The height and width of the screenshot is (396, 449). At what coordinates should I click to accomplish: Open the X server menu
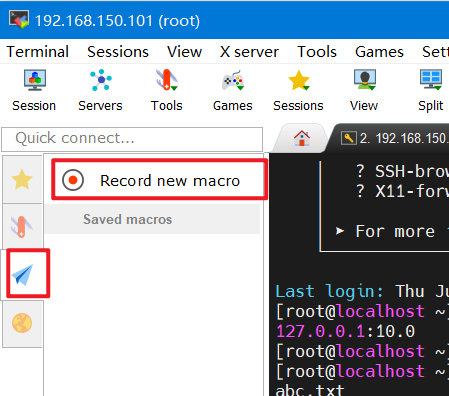249,52
